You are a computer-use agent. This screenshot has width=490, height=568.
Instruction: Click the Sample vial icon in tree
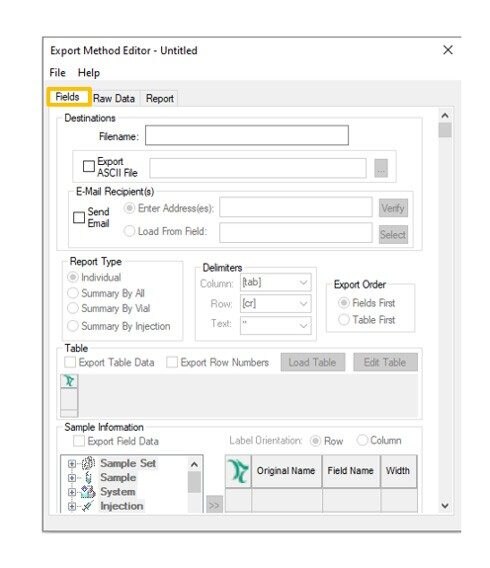click(88, 477)
